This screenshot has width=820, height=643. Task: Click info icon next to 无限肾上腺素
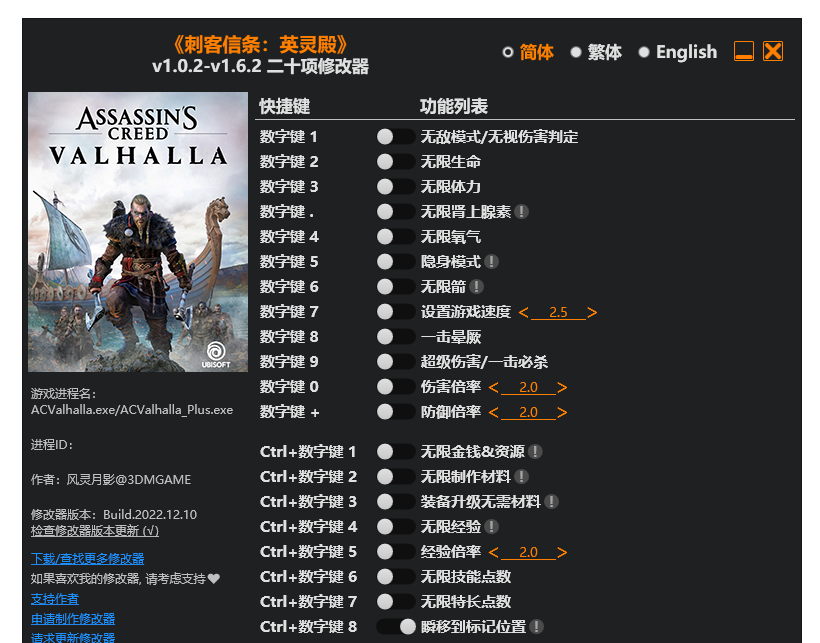click(x=521, y=212)
